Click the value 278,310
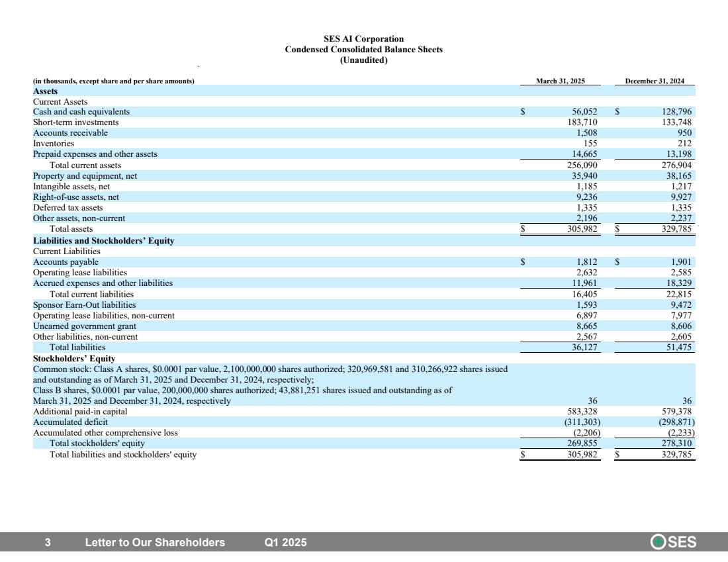 pyautogui.click(x=676, y=443)
